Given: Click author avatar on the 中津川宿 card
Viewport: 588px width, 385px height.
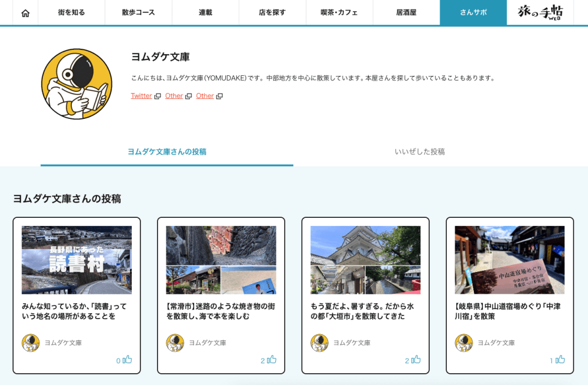Looking at the screenshot, I should [463, 343].
